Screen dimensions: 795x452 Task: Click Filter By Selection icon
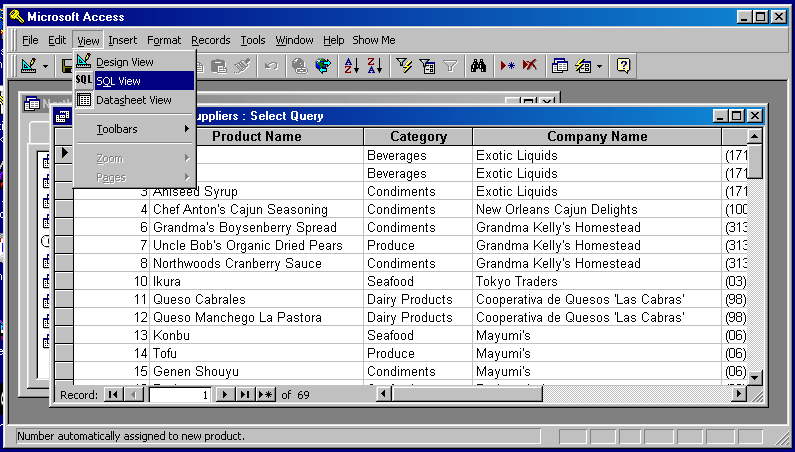click(x=404, y=66)
